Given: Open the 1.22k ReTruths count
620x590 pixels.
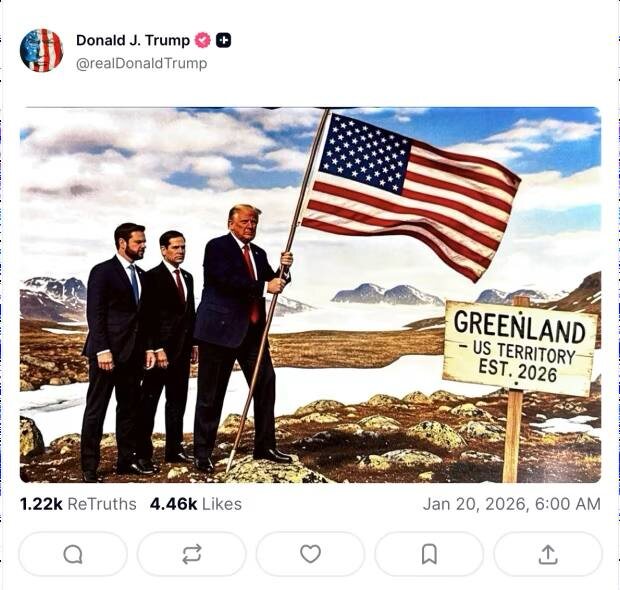Looking at the screenshot, I should (x=41, y=504).
